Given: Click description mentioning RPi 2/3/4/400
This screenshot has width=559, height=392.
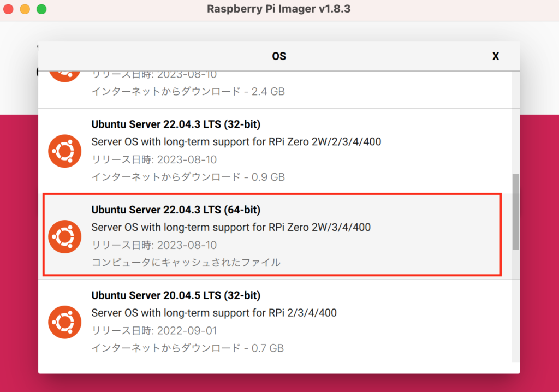Looking at the screenshot, I should 214,313.
